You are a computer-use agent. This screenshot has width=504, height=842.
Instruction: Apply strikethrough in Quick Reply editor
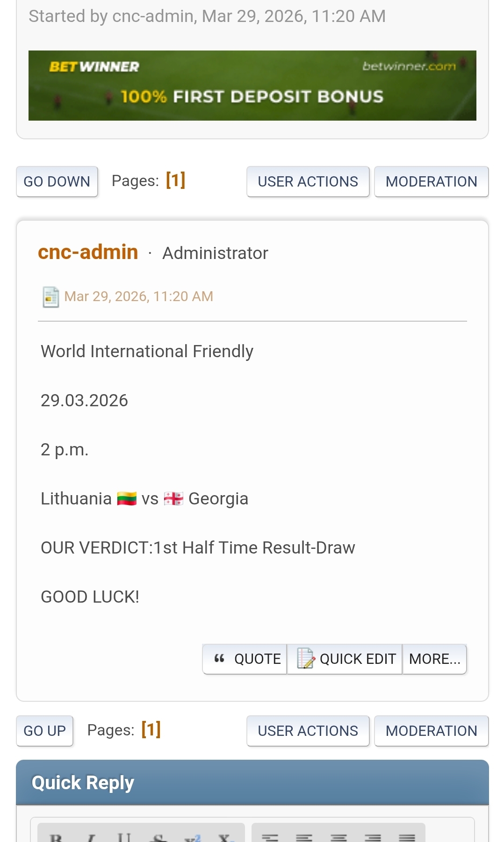[159, 837]
